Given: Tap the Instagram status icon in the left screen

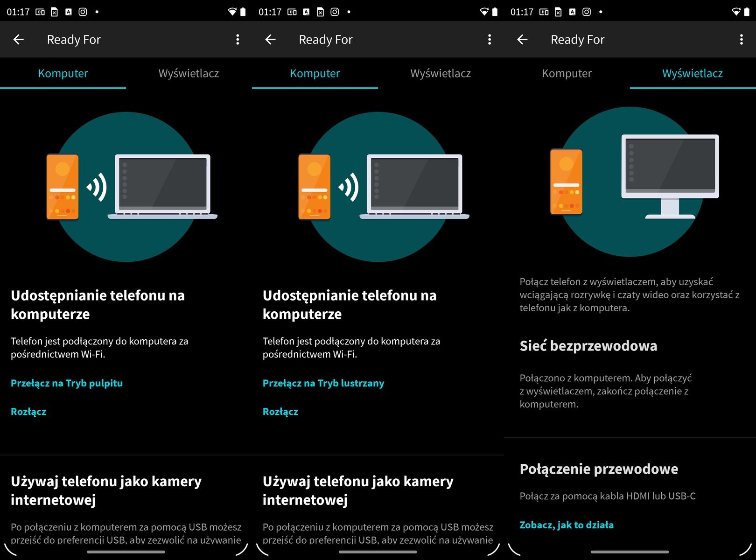Looking at the screenshot, I should point(83,12).
